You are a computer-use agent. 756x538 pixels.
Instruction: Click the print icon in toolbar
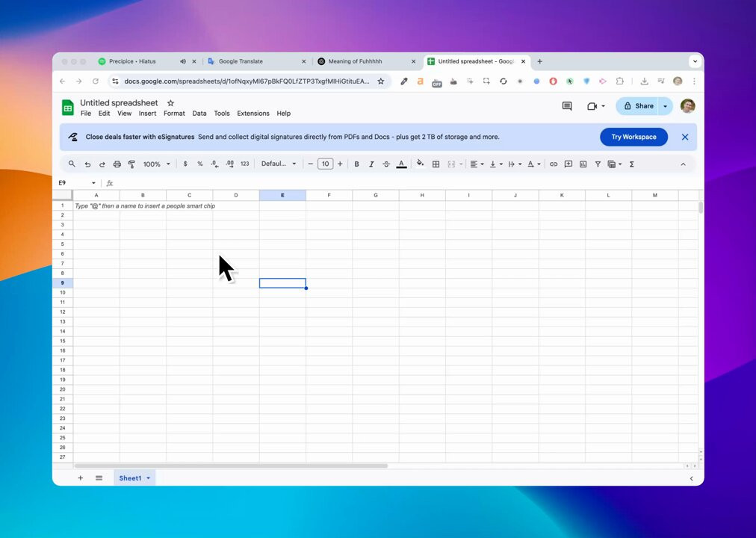click(x=117, y=164)
